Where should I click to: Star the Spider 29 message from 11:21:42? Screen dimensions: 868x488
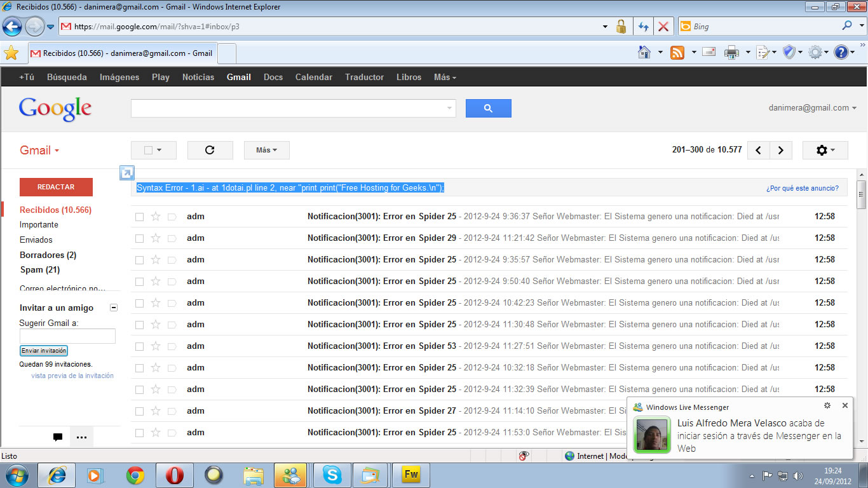[156, 238]
